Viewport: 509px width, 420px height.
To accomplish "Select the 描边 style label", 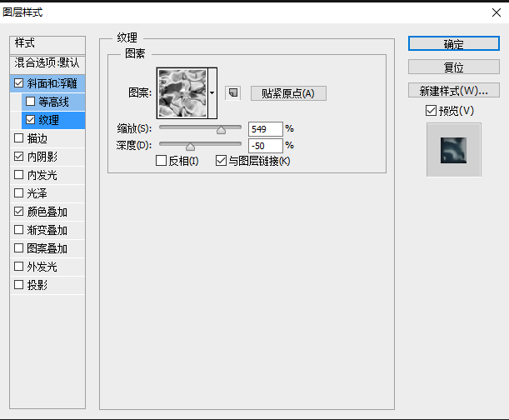I will (x=37, y=138).
